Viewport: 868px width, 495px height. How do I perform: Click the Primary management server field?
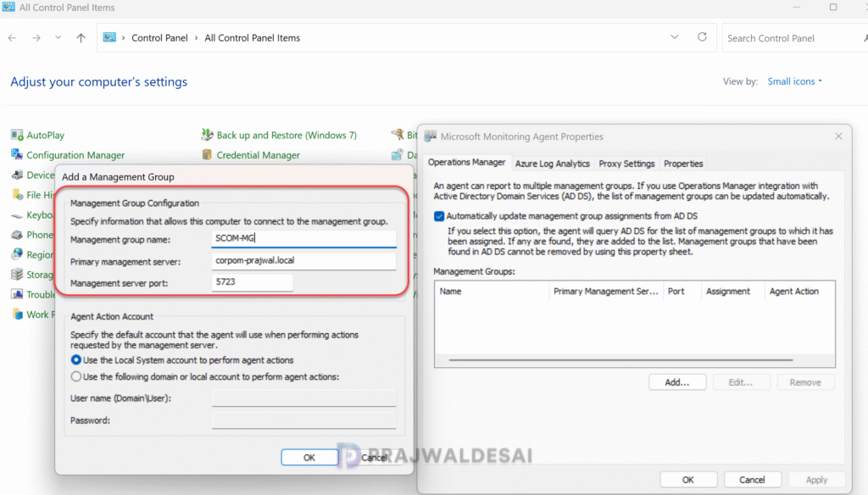pyautogui.click(x=304, y=261)
